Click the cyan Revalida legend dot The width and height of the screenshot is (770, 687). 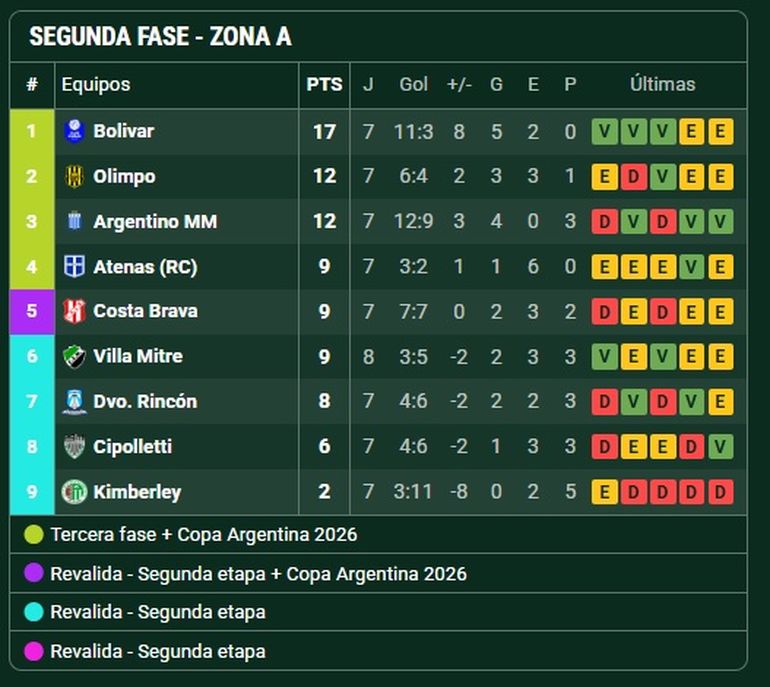point(34,612)
